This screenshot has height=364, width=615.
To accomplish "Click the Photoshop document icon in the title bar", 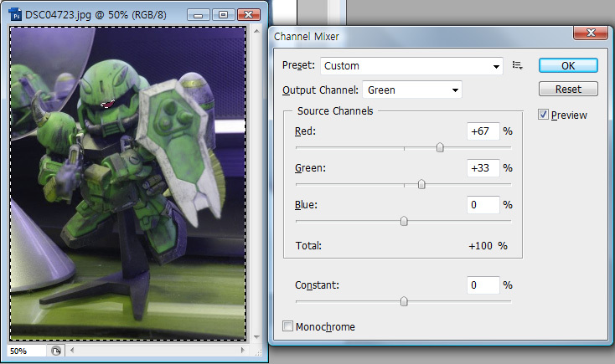I will point(15,14).
